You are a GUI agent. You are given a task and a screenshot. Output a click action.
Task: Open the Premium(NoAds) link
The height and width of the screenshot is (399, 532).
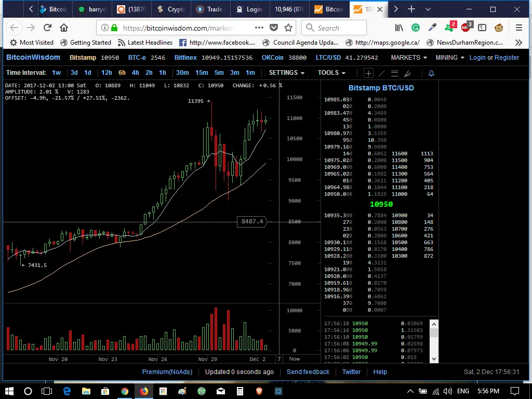(167, 372)
